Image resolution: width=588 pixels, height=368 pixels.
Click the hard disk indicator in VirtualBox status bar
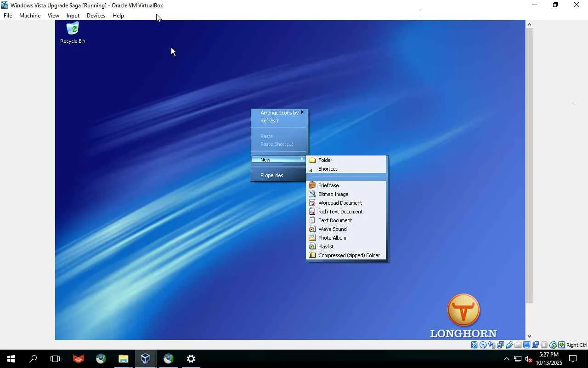coord(474,345)
